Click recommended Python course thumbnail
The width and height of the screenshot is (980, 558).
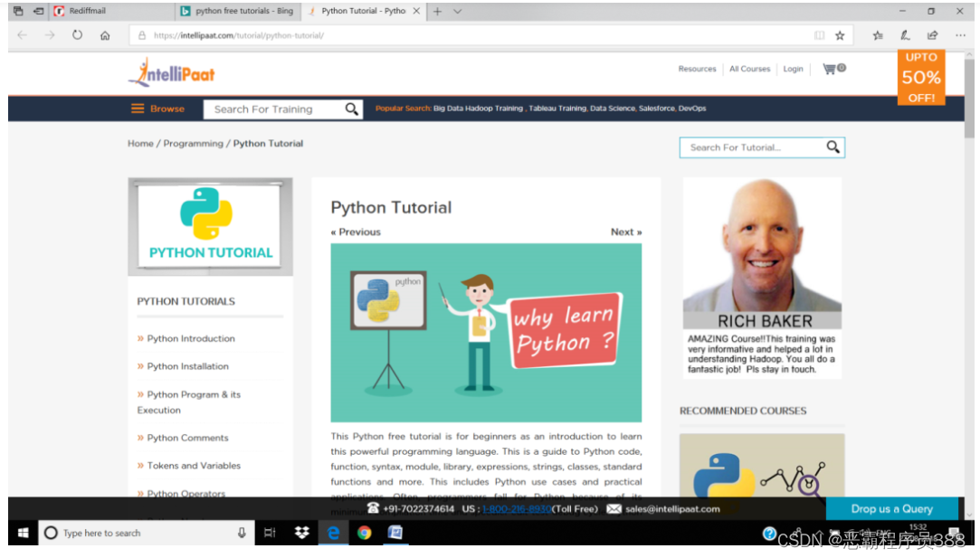(762, 466)
